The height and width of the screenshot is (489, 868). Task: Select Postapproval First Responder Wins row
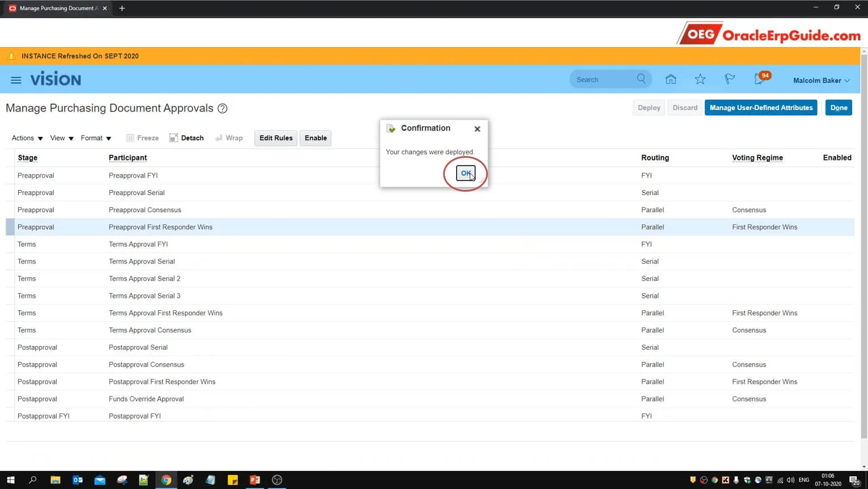click(x=430, y=382)
